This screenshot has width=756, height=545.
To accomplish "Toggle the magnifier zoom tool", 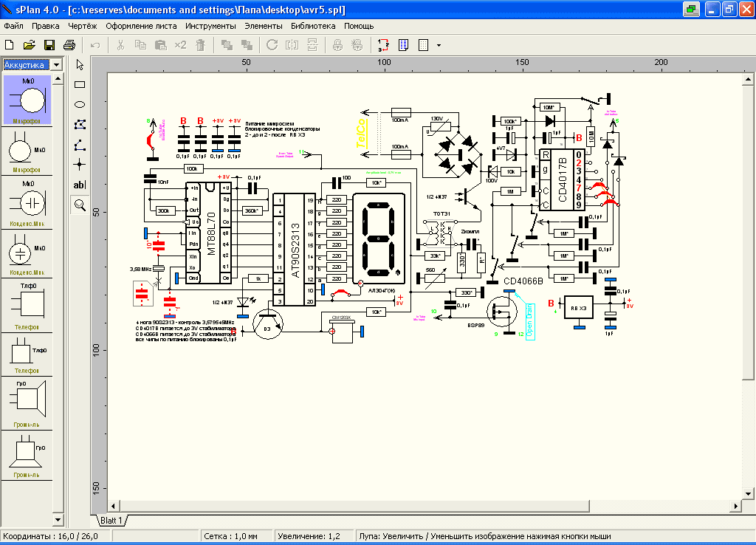I will coord(80,205).
